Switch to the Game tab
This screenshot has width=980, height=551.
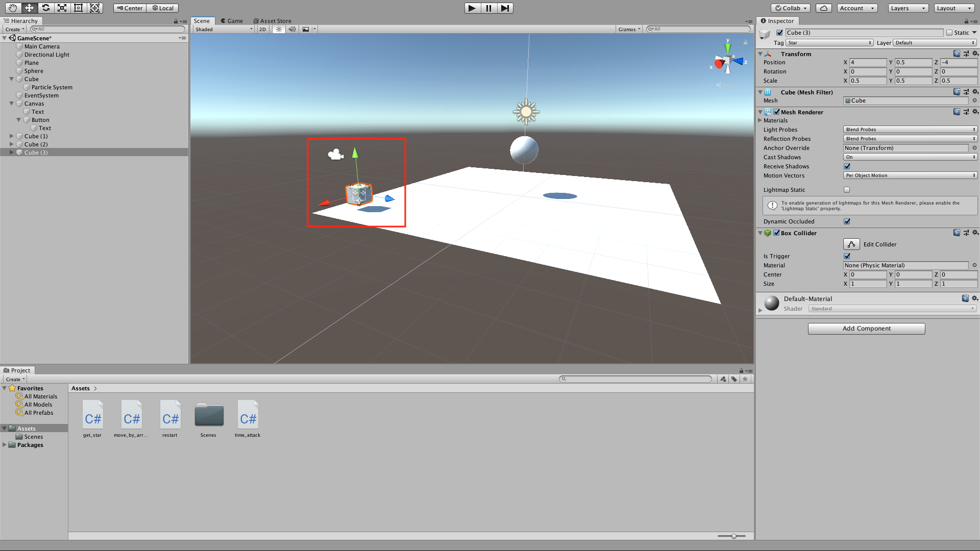click(x=232, y=21)
